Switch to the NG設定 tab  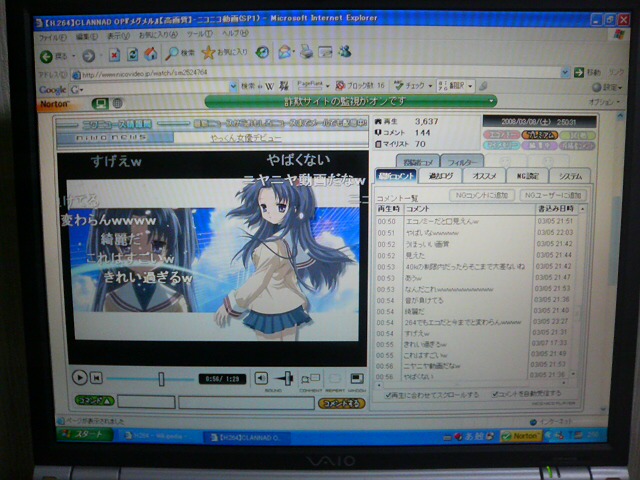(527, 176)
